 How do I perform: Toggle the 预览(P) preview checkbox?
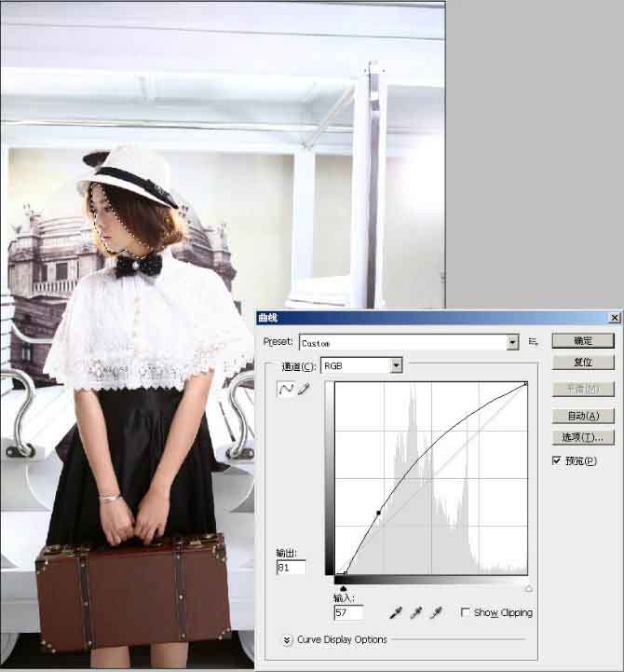(556, 460)
